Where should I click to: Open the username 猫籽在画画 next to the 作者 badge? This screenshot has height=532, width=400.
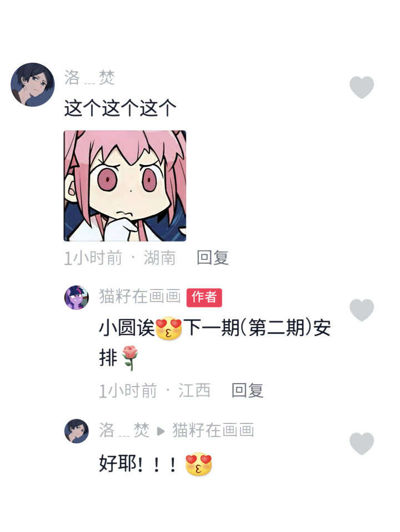pyautogui.click(x=140, y=296)
